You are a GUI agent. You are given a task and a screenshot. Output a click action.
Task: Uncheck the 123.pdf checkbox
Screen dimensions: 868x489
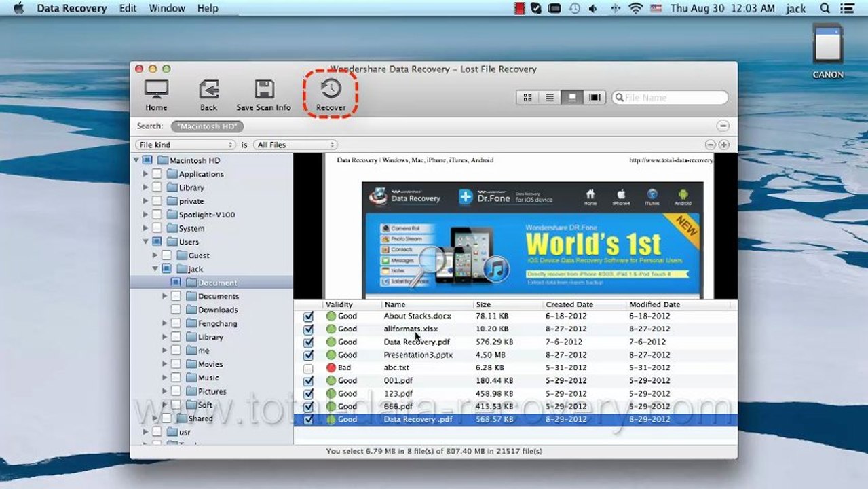[308, 394]
